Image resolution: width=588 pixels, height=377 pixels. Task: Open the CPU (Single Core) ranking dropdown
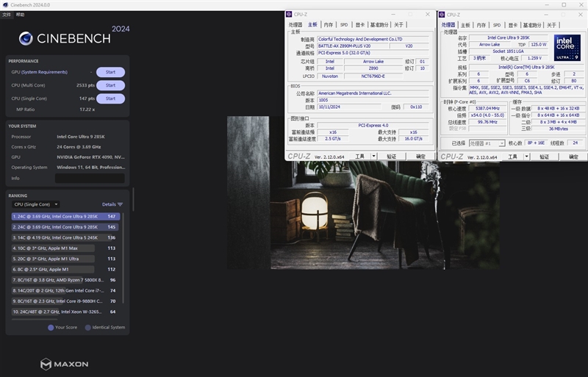pos(35,204)
